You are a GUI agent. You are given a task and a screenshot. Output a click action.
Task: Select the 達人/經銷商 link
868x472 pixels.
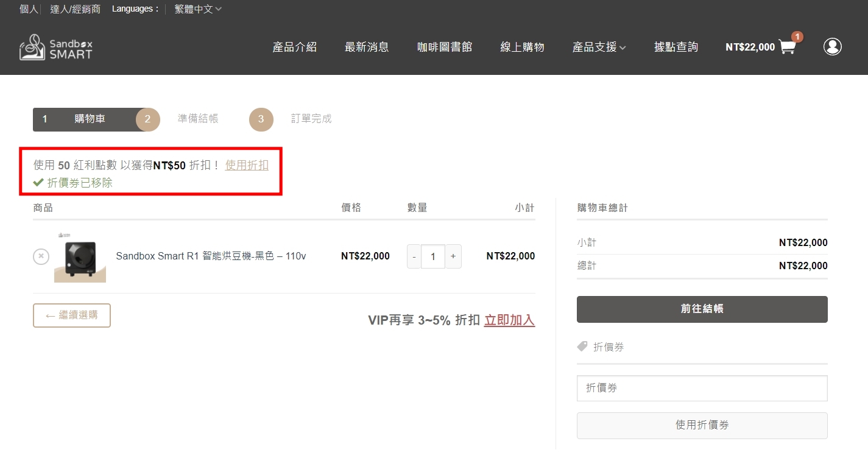[x=76, y=9]
